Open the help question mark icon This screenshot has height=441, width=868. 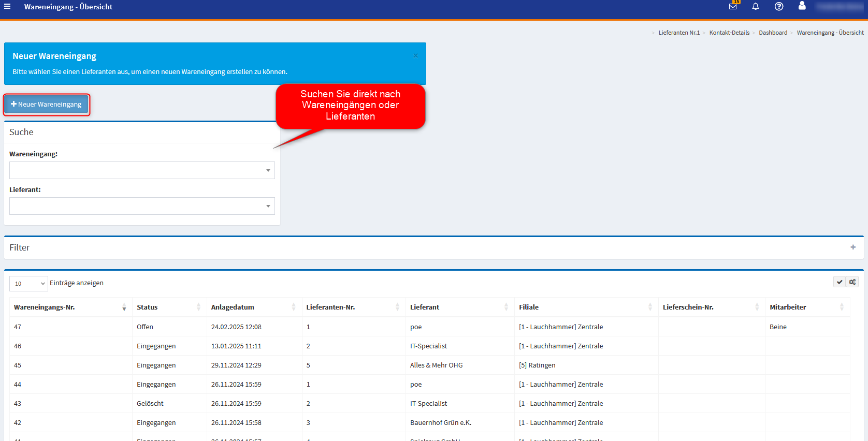pos(779,7)
